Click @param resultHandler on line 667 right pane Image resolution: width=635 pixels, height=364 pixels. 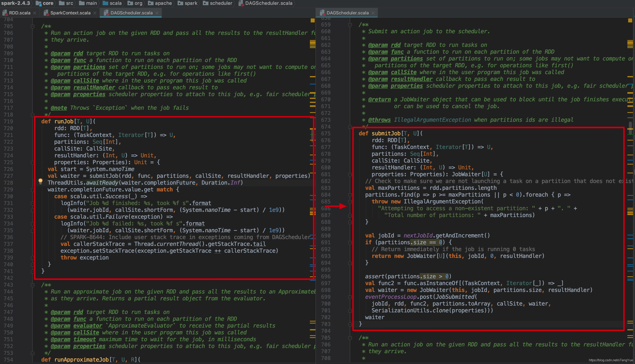coord(400,79)
